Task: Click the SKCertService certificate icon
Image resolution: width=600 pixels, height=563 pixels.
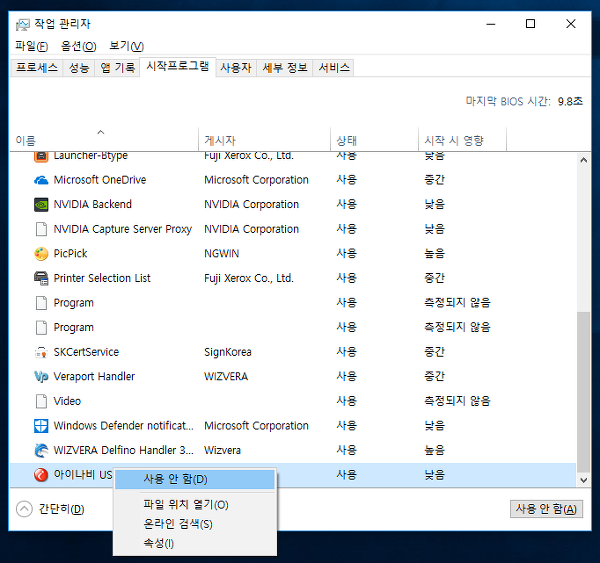Action: pyautogui.click(x=41, y=352)
